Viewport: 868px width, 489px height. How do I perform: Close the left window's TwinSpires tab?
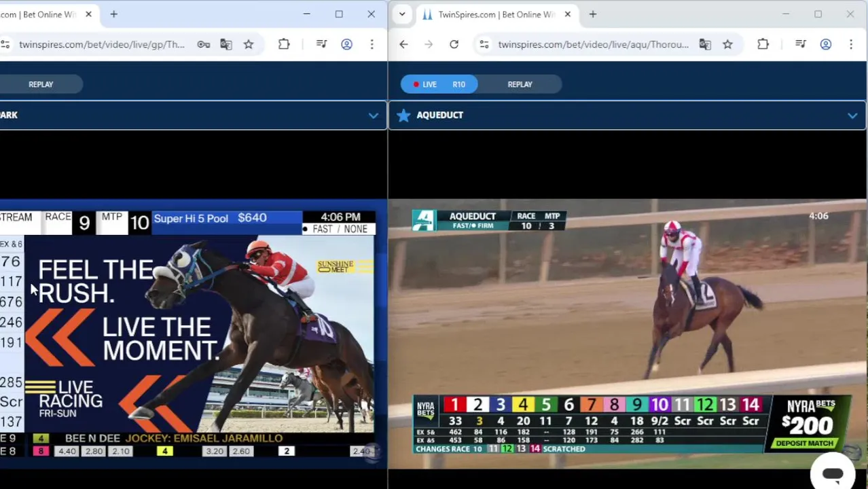[x=88, y=14]
